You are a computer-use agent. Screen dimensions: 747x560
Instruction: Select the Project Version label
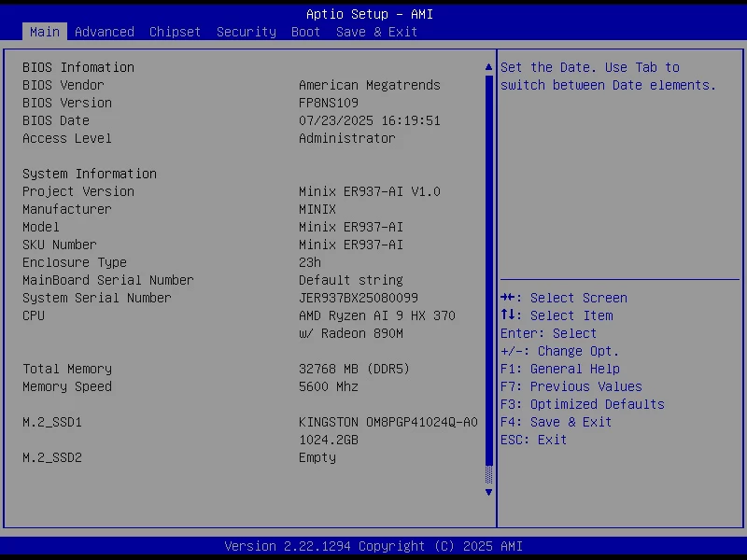(x=78, y=191)
